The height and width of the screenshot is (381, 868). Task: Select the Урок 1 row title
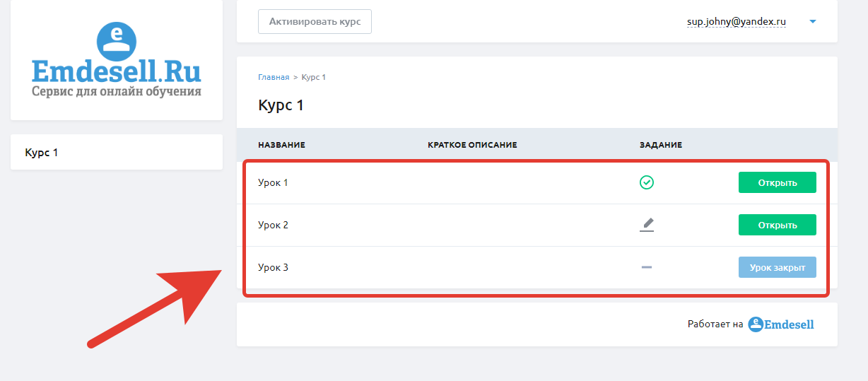[273, 182]
